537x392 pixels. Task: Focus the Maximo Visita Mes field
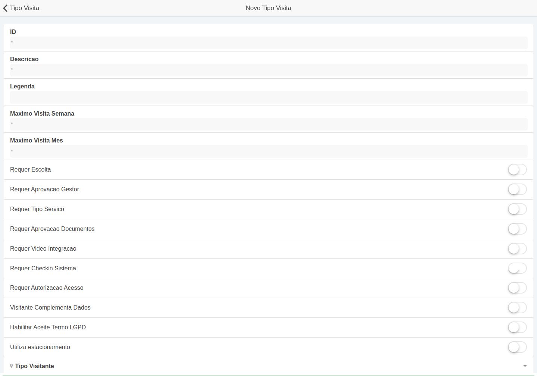pos(268,151)
